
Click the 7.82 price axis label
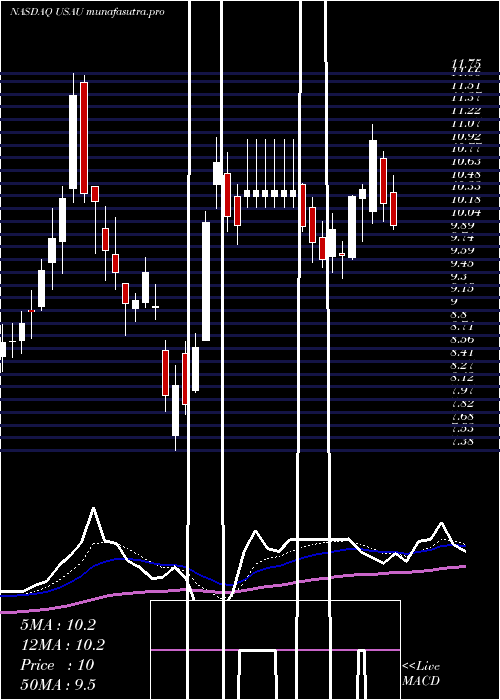463,403
